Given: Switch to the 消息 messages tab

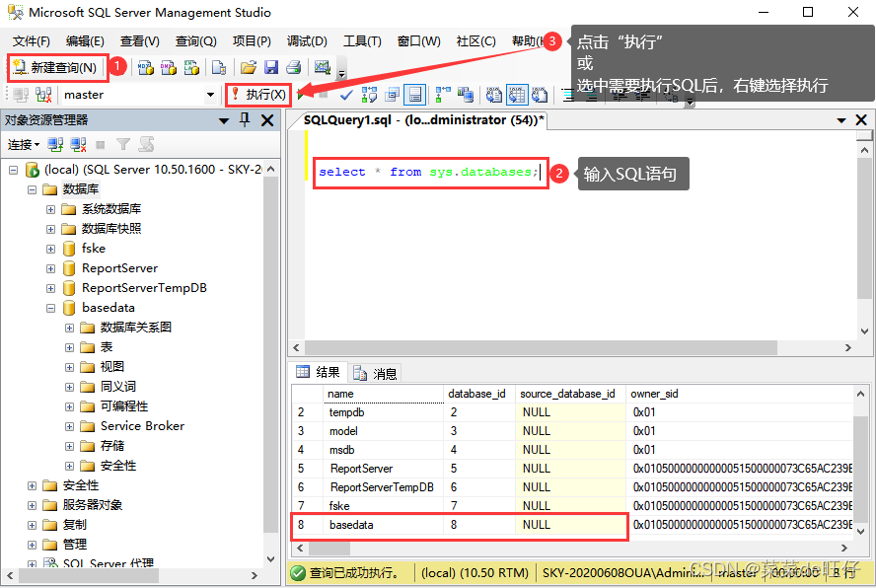Looking at the screenshot, I should (x=376, y=373).
